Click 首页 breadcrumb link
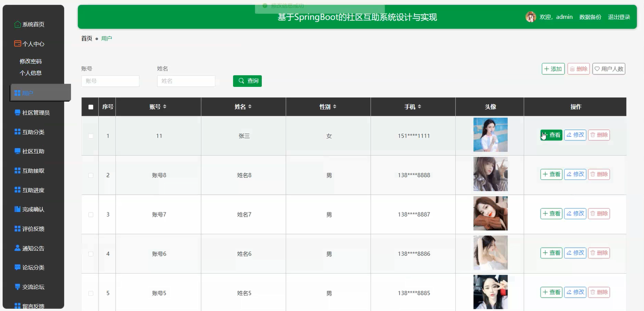Viewport: 644px width, 311px height. click(x=87, y=38)
